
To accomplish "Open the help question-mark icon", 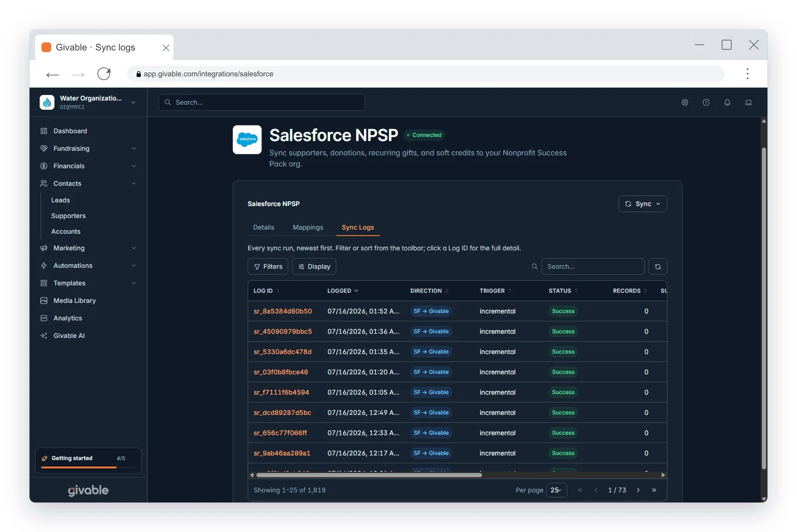I will coord(706,102).
